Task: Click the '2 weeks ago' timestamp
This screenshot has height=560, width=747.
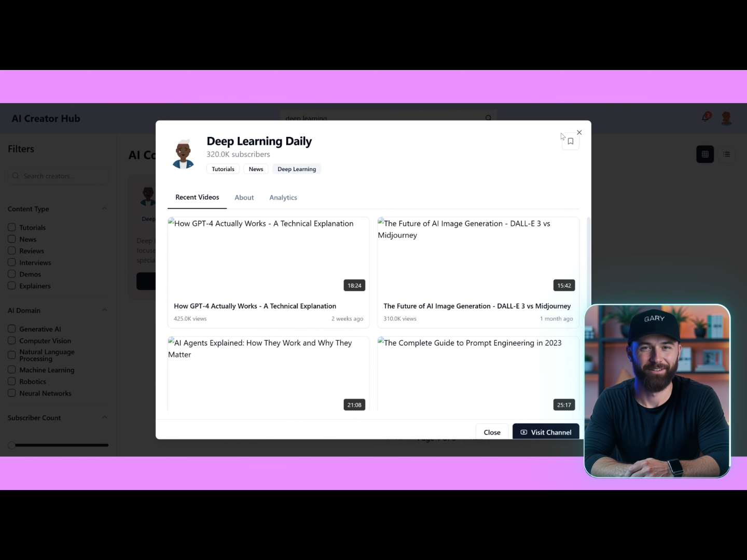Action: click(x=348, y=318)
